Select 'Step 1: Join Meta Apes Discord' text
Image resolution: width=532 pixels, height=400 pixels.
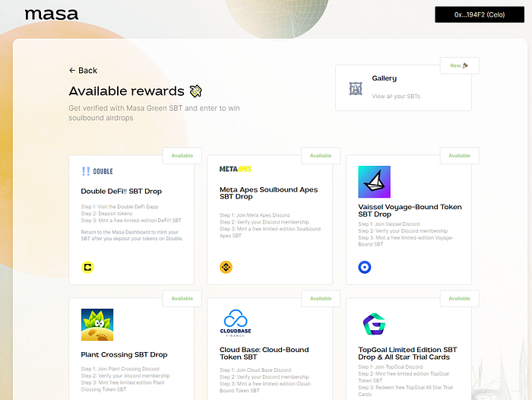coord(255,215)
